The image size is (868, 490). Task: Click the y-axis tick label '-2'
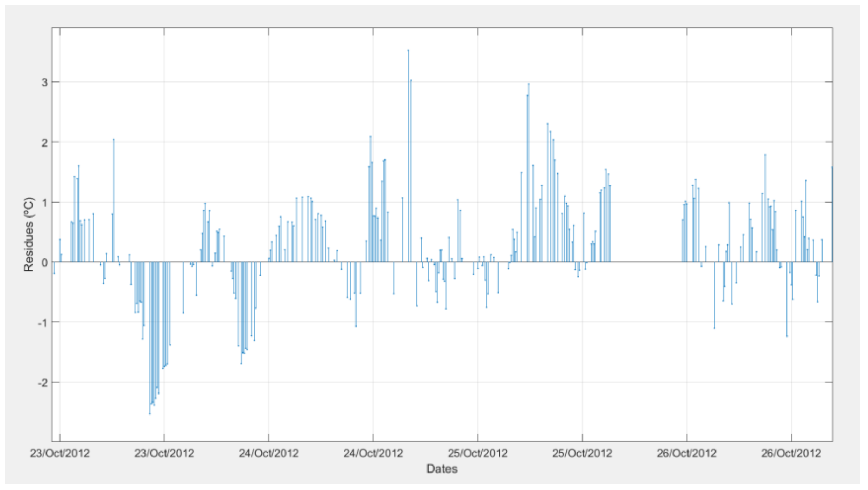click(x=42, y=383)
